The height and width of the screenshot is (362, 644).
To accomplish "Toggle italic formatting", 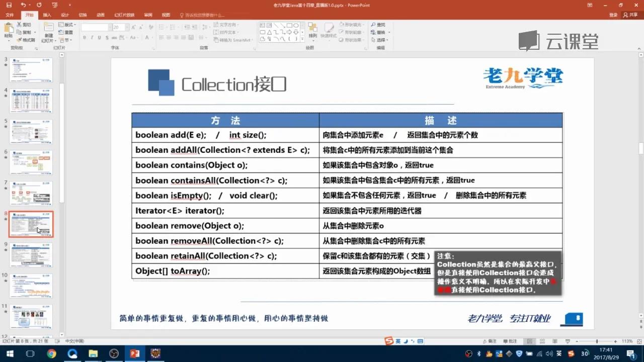I will coord(92,38).
